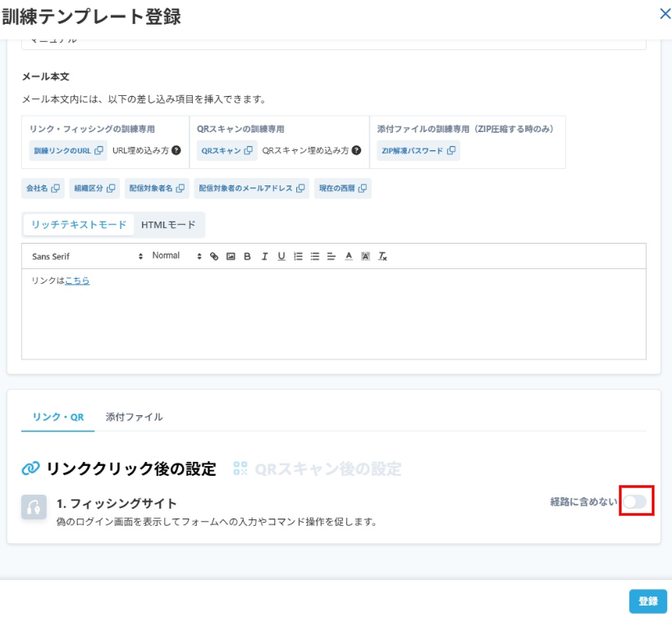Viewport: 672px width, 617px height.
Task: Switch to the 添付ファイル tab
Action: 134,417
